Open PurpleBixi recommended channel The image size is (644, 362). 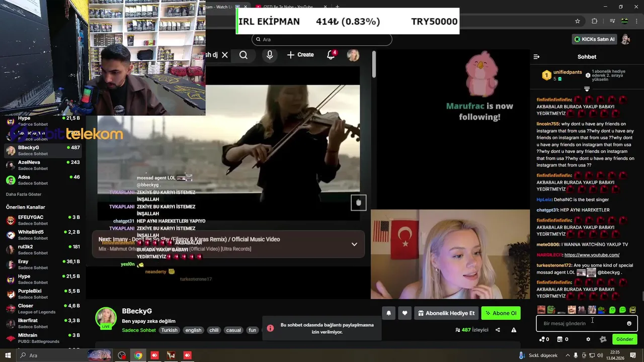pos(43,294)
